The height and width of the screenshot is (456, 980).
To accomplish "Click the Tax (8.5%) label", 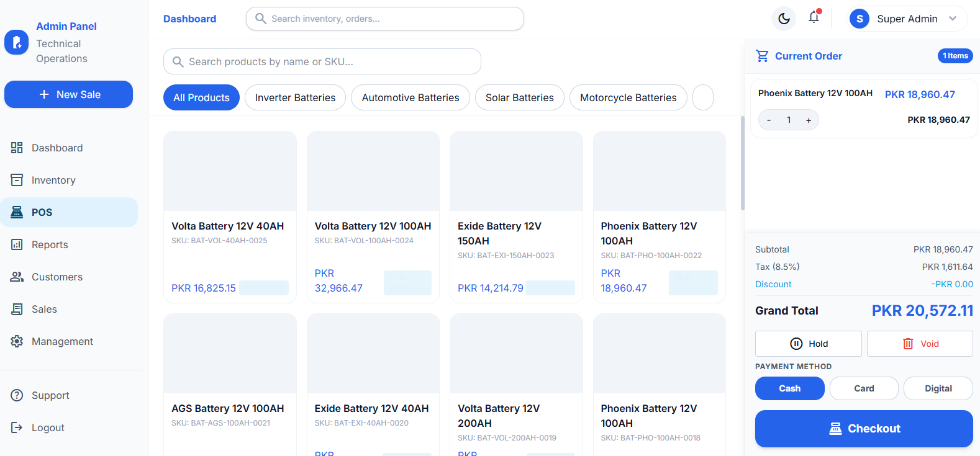I will (778, 267).
